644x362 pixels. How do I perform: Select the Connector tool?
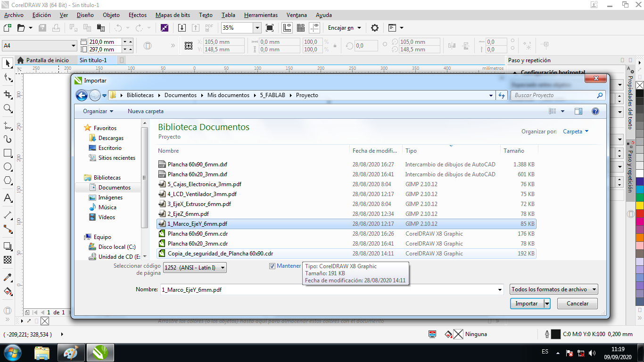pyautogui.click(x=8, y=229)
